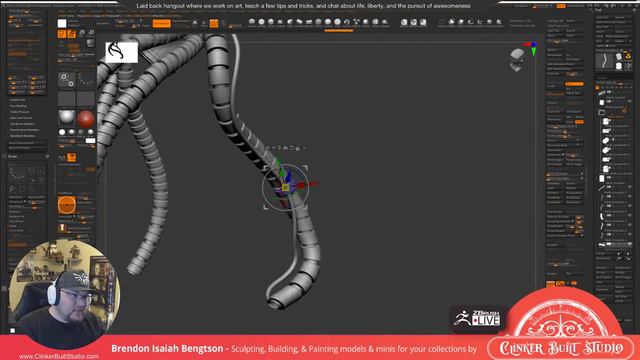
Task: Open gizmo Customize gear icon
Action: coord(267,148)
